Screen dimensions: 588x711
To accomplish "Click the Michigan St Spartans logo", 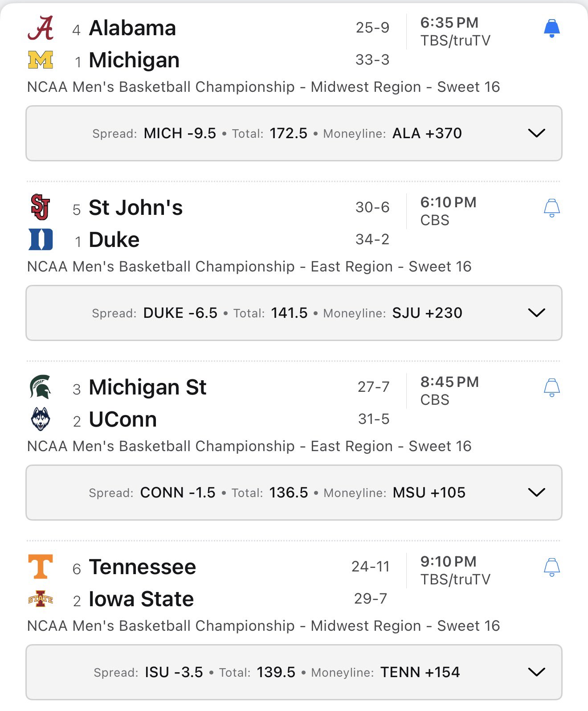I will coord(41,387).
